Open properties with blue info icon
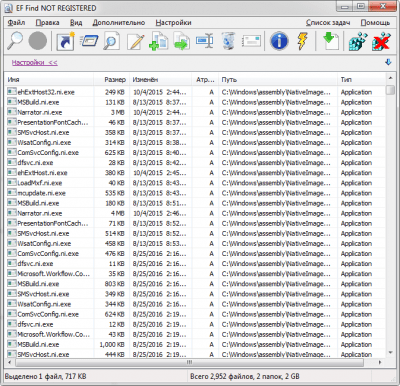The width and height of the screenshot is (400, 386). 279,41
